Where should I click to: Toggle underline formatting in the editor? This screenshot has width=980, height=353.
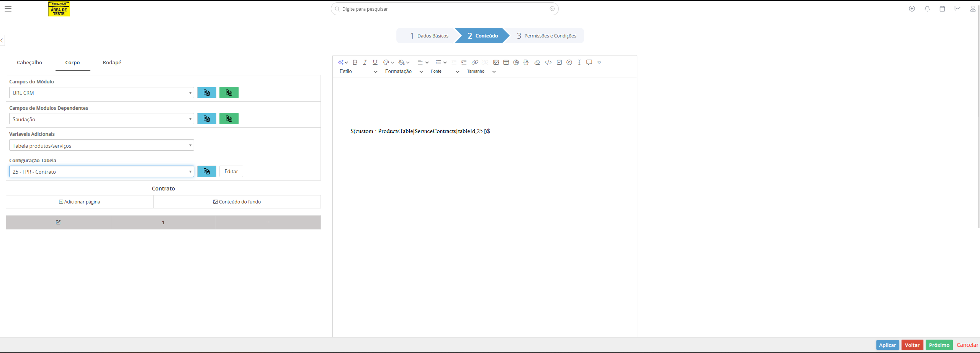(x=375, y=62)
